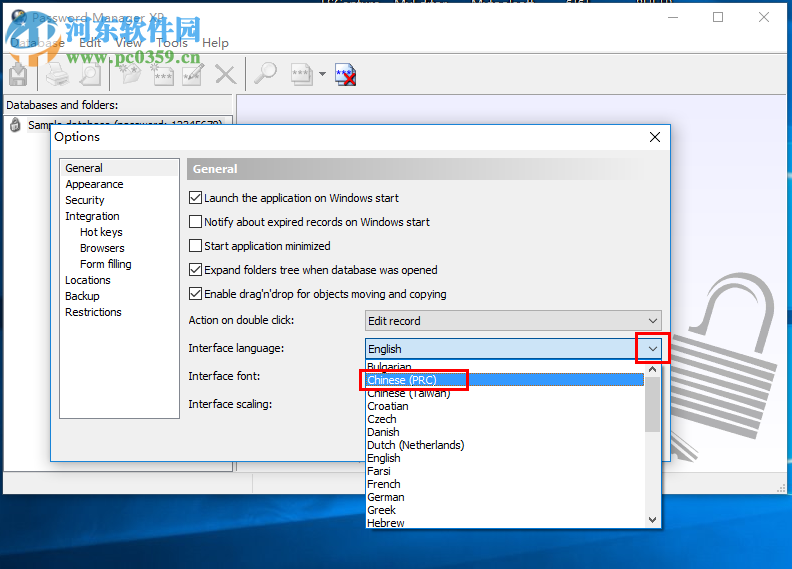Click the Print toolbar icon
This screenshot has height=569, width=792.
pyautogui.click(x=57, y=75)
